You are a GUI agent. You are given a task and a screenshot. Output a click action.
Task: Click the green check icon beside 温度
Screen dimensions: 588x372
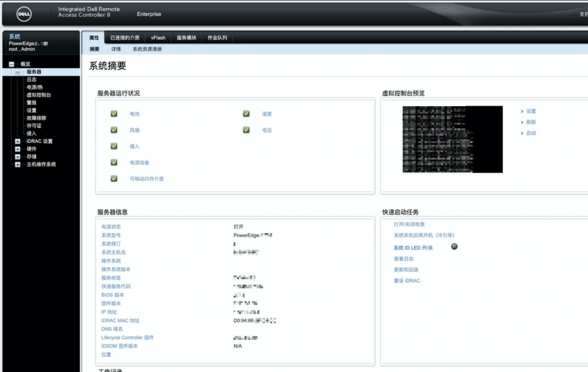pyautogui.click(x=246, y=114)
